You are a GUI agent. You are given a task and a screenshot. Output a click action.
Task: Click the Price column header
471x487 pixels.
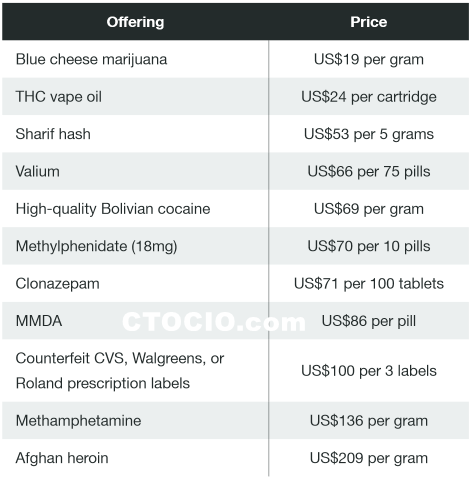tap(369, 22)
